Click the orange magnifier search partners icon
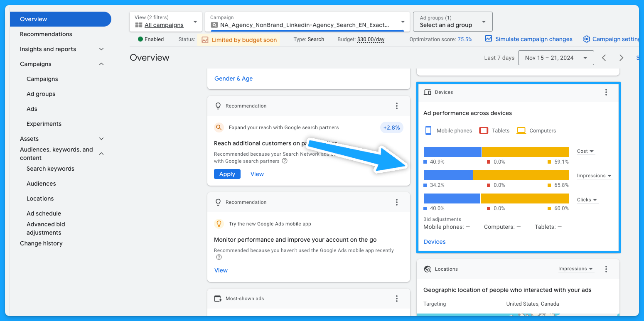Viewport: 644px width, 321px height. pos(219,127)
